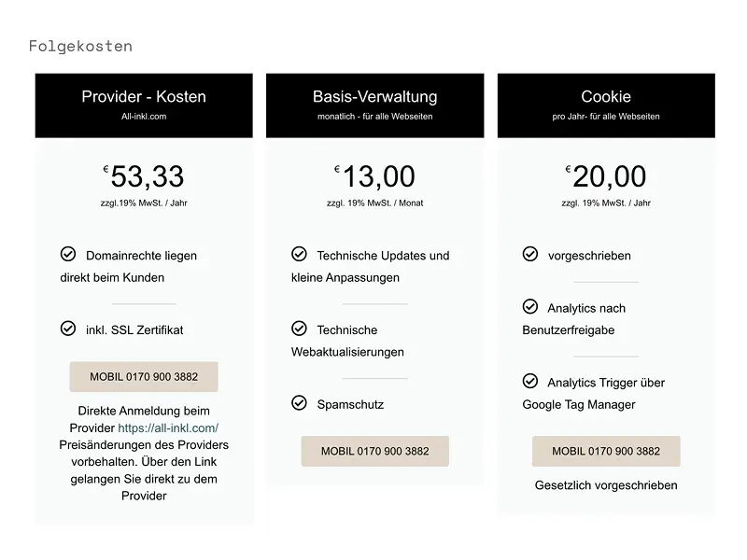Click the MOBIL button in the Provider card

pos(143,376)
